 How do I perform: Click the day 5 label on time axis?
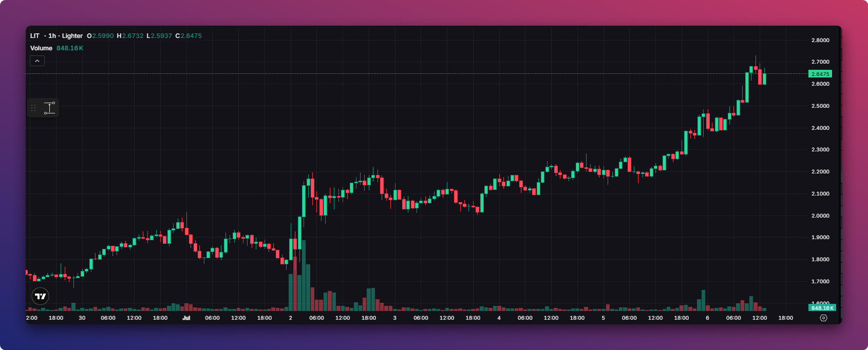[603, 318]
